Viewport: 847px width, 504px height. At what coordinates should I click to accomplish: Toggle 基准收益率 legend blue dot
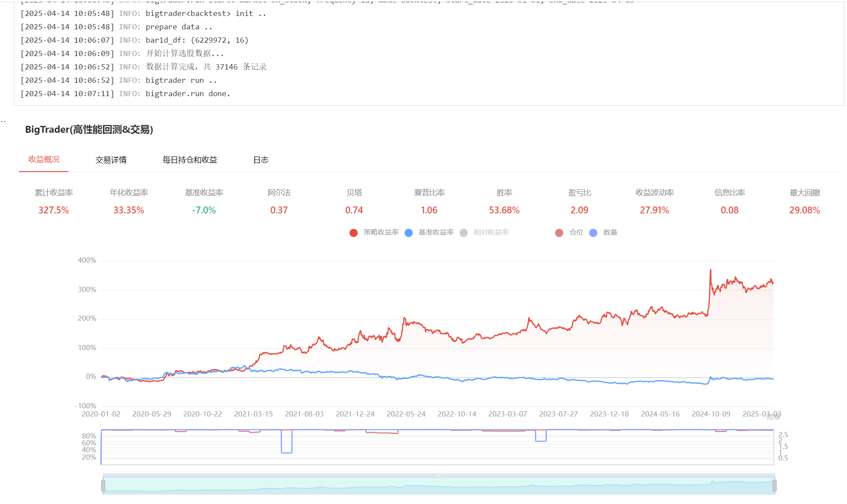[x=409, y=233]
